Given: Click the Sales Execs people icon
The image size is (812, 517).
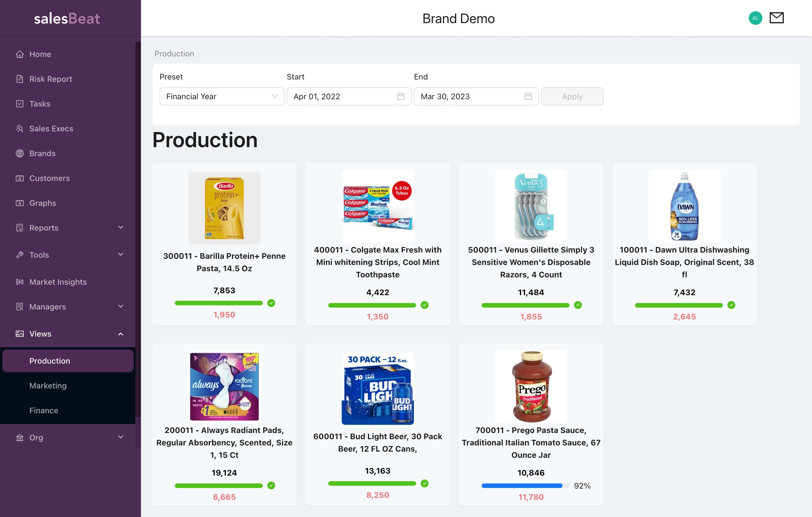Looking at the screenshot, I should pos(20,129).
